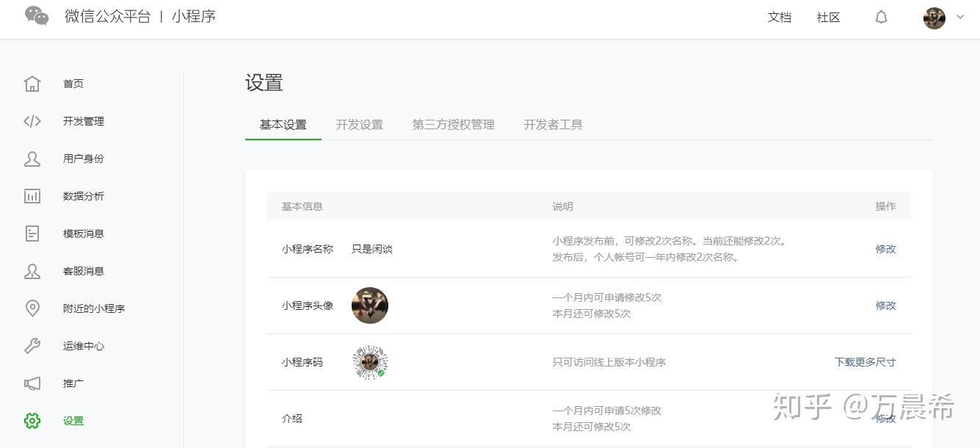
Task: Click the 模板消息 document icon
Action: pos(32,234)
